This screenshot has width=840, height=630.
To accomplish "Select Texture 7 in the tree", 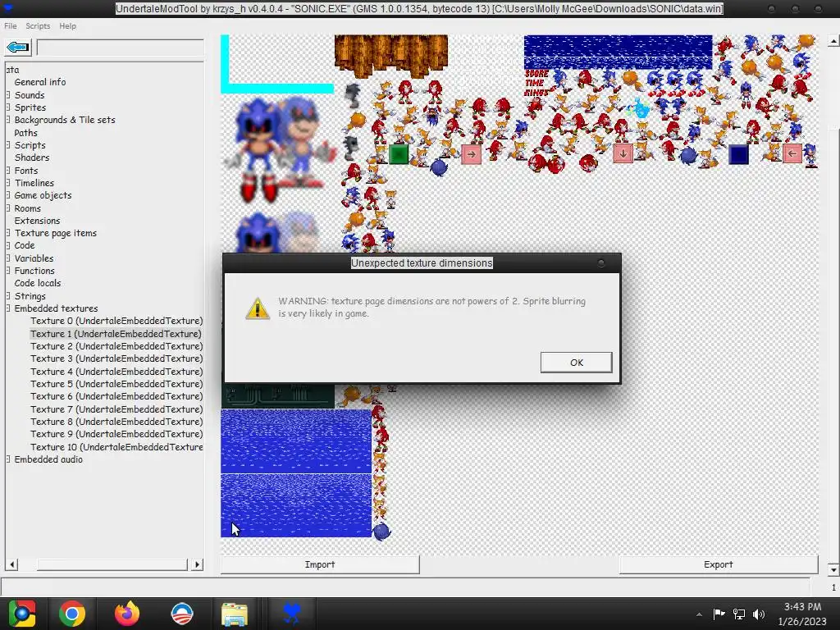I will point(116,409).
